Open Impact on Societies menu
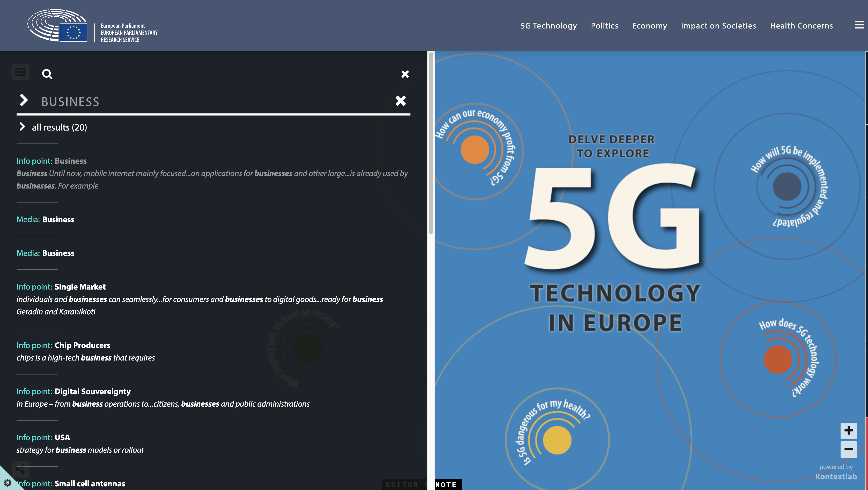 pyautogui.click(x=718, y=26)
